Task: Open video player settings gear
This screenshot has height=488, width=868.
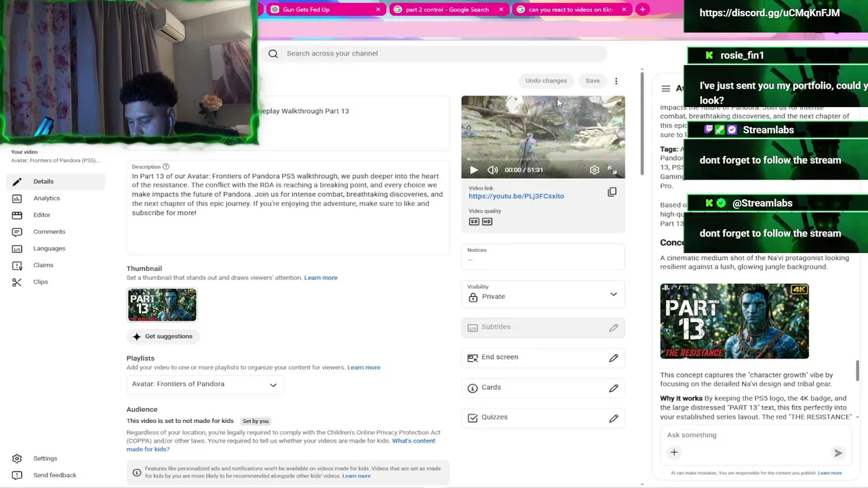Action: (594, 170)
